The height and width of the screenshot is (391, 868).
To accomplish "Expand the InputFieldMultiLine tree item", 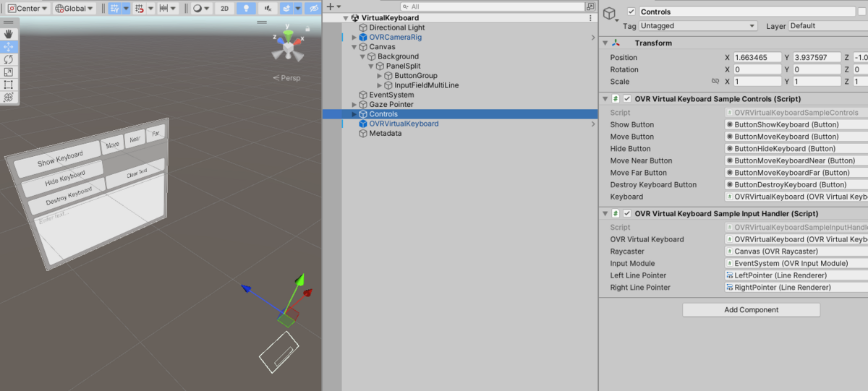I will 379,85.
